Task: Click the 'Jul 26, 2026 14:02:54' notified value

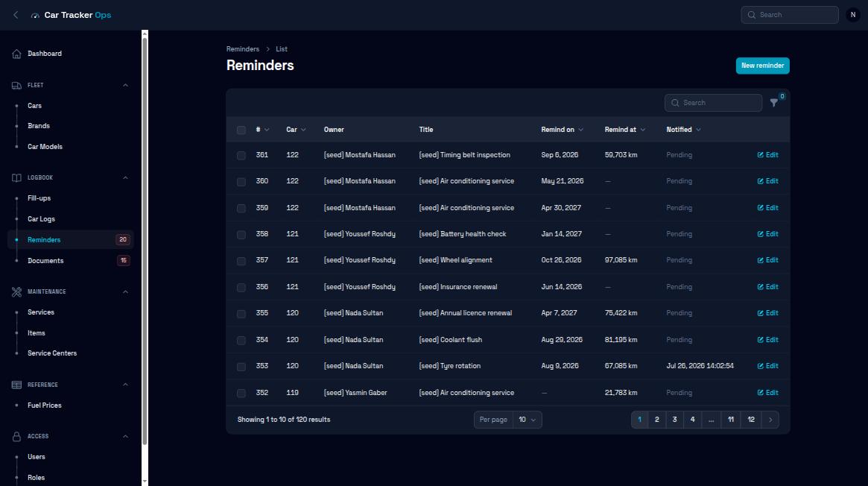Action: (700, 366)
